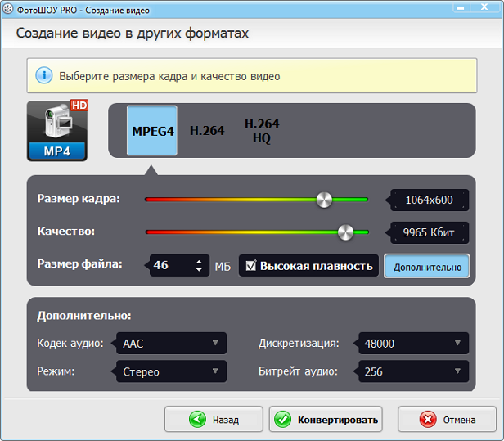Decrease file size with the down stepper arrow

200,269
